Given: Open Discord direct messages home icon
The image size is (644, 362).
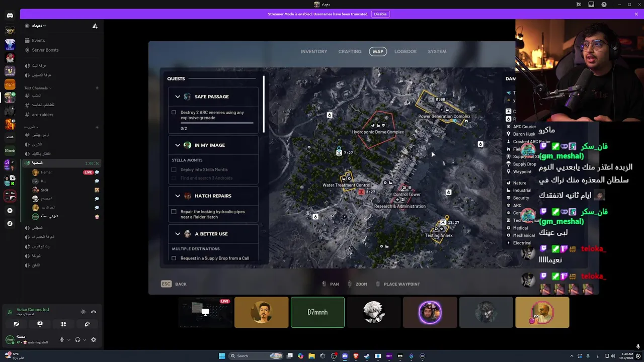Looking at the screenshot, I should point(10,16).
